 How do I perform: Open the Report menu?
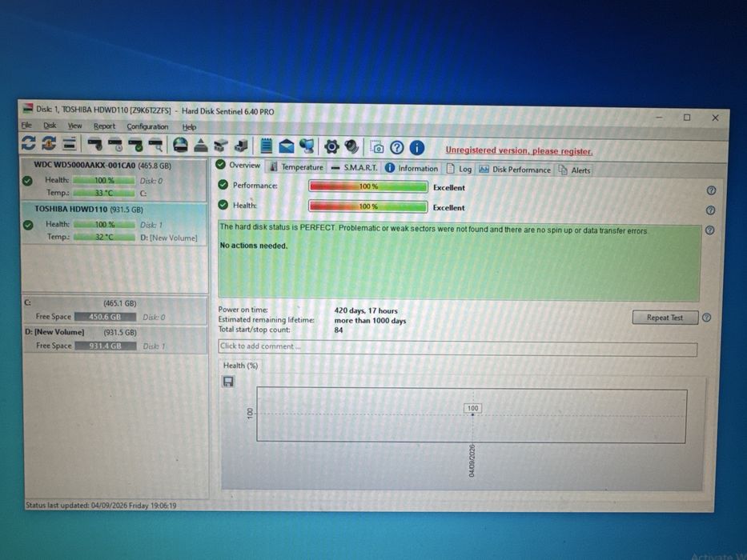click(x=104, y=126)
